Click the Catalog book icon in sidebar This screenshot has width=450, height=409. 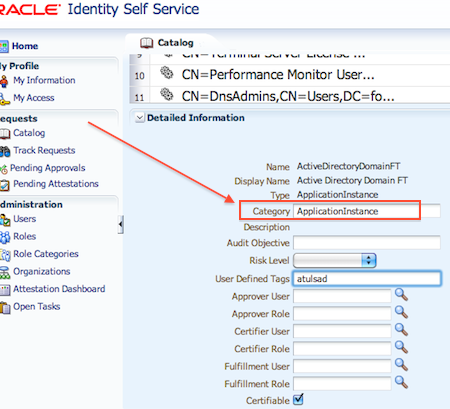(x=5, y=134)
